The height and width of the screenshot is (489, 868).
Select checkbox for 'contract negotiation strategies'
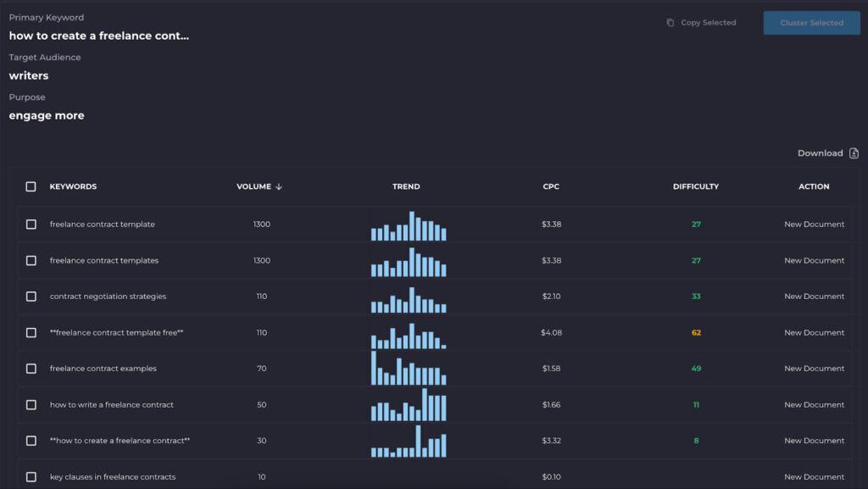pyautogui.click(x=31, y=297)
